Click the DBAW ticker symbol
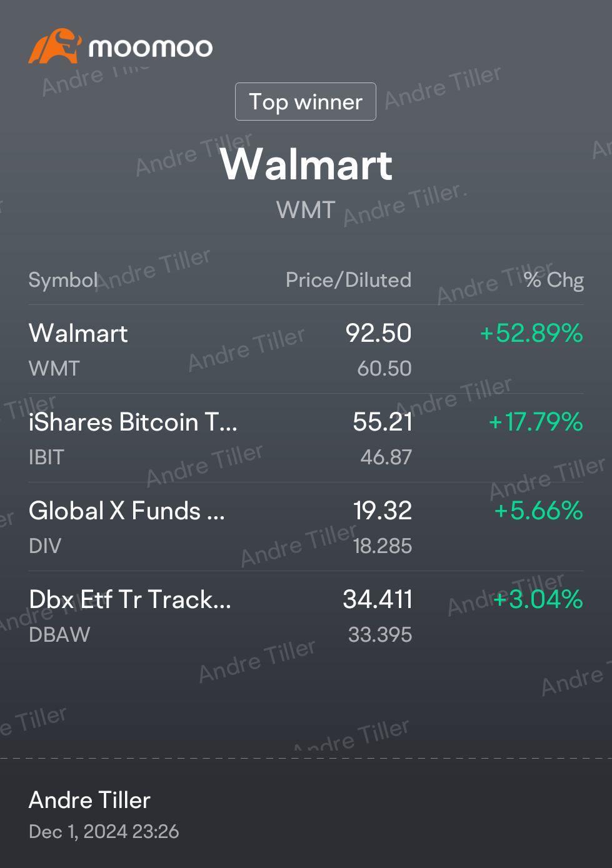This screenshot has width=612, height=868. point(59,634)
